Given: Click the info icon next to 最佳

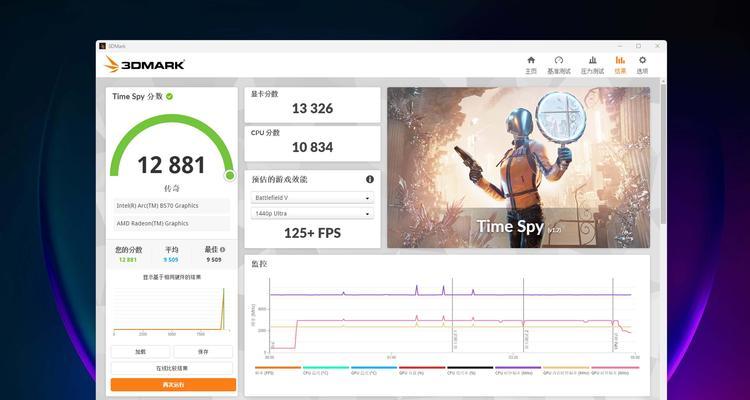Looking at the screenshot, I should tap(222, 250).
